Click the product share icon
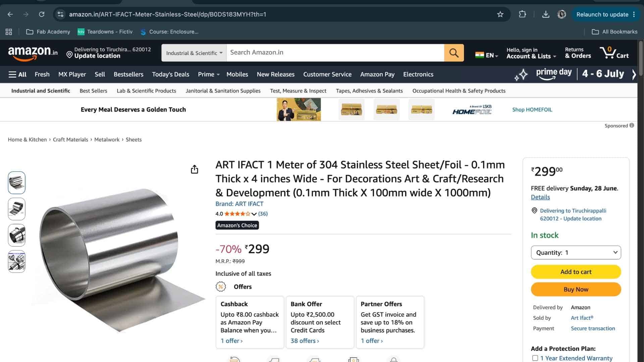This screenshot has height=362, width=644. (x=194, y=169)
